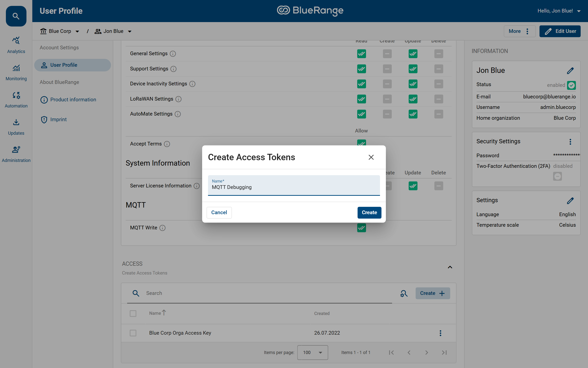Click the user filter icon next to search

point(404,293)
